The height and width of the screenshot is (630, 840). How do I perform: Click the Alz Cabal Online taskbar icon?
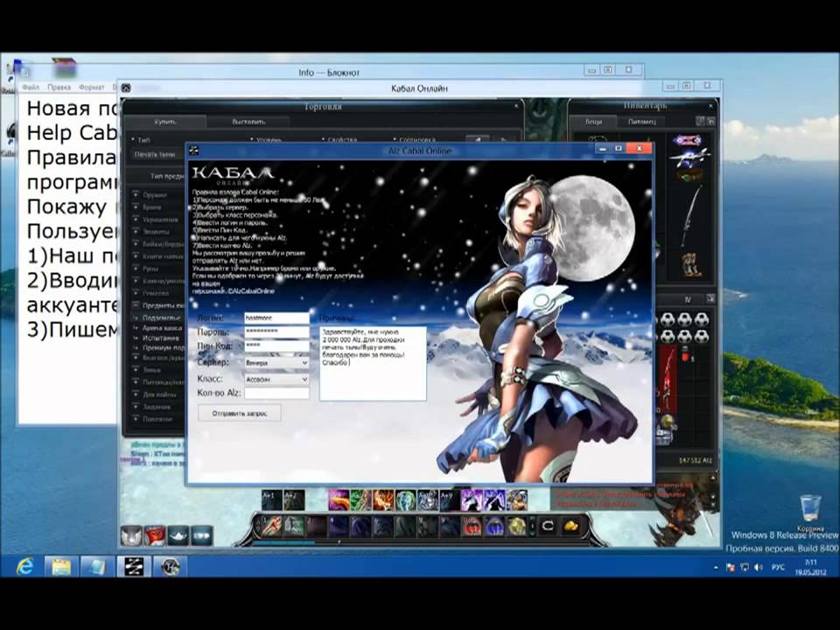tap(134, 566)
